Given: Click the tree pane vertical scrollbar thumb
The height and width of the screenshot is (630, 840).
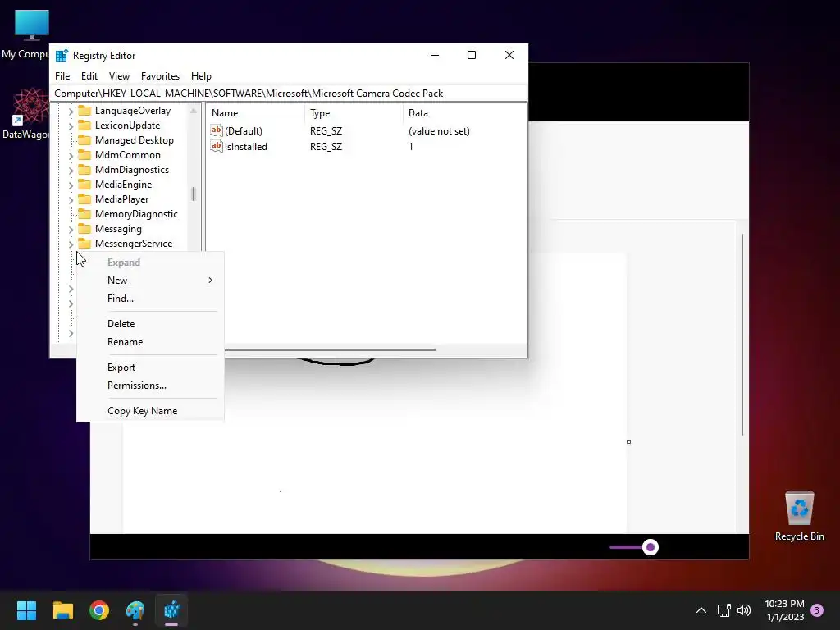Looking at the screenshot, I should click(194, 194).
